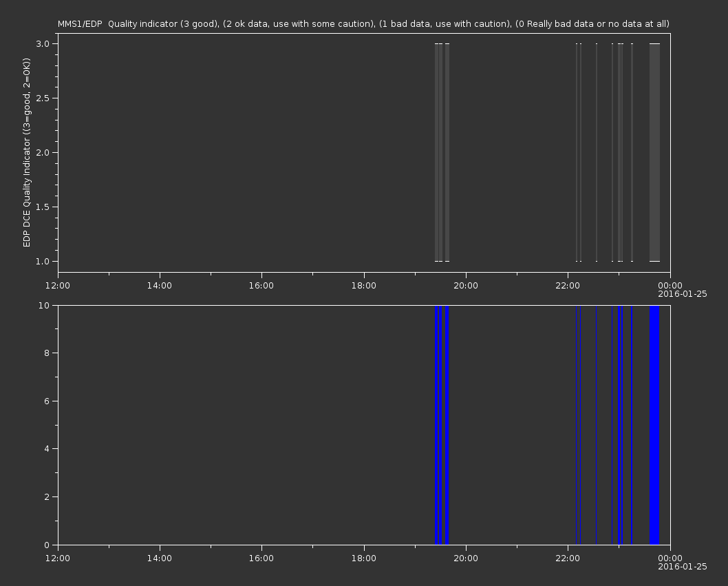Image resolution: width=728 pixels, height=586 pixels.
Task: Click the 10 tick label on bottom plot
Action: tap(47, 305)
